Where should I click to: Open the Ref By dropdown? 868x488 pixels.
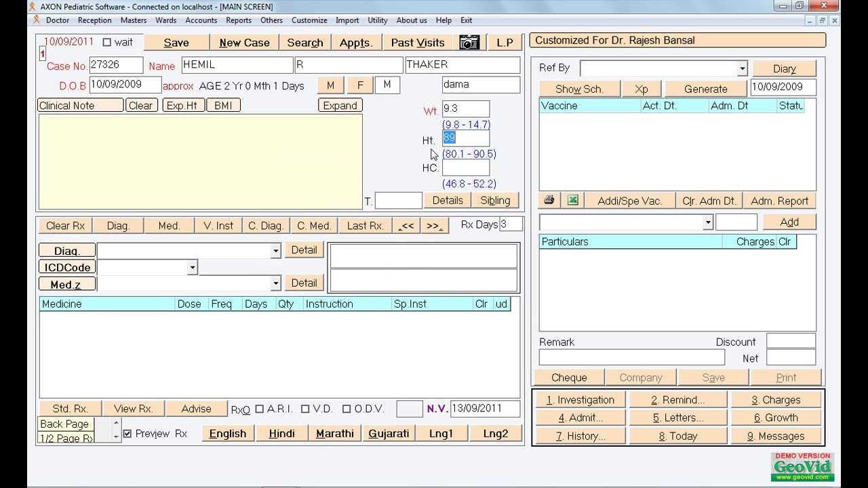742,68
